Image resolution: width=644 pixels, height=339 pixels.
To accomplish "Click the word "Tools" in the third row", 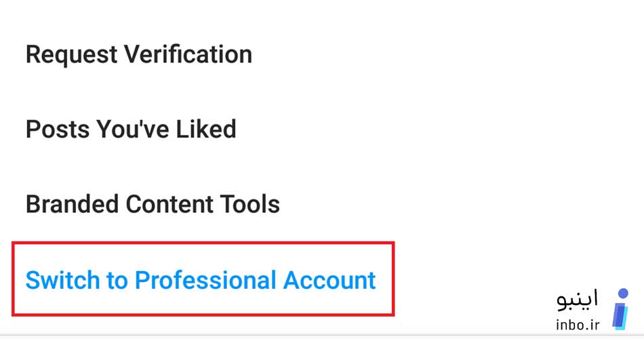I will 249,204.
